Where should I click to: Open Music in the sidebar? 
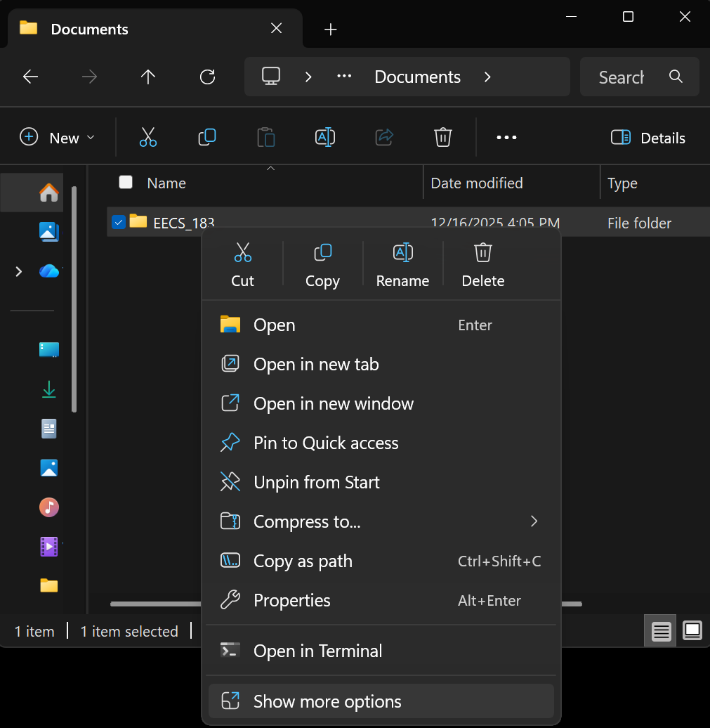48,507
